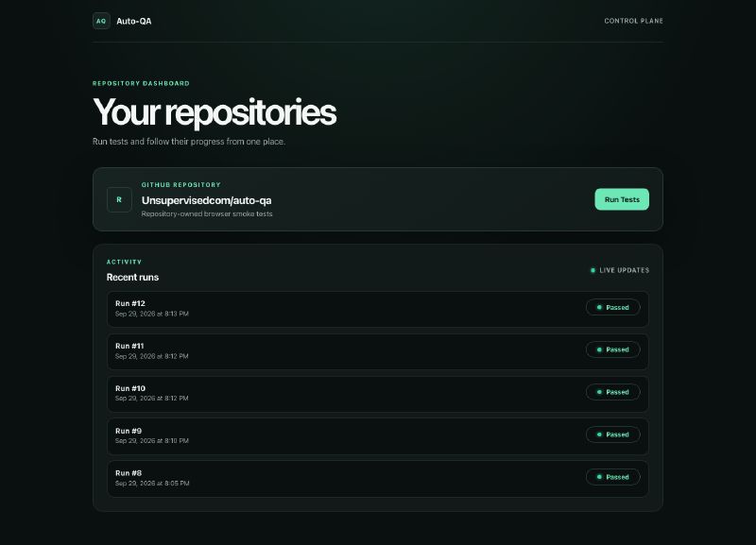Click the Passed status of Run #9

[x=612, y=434]
